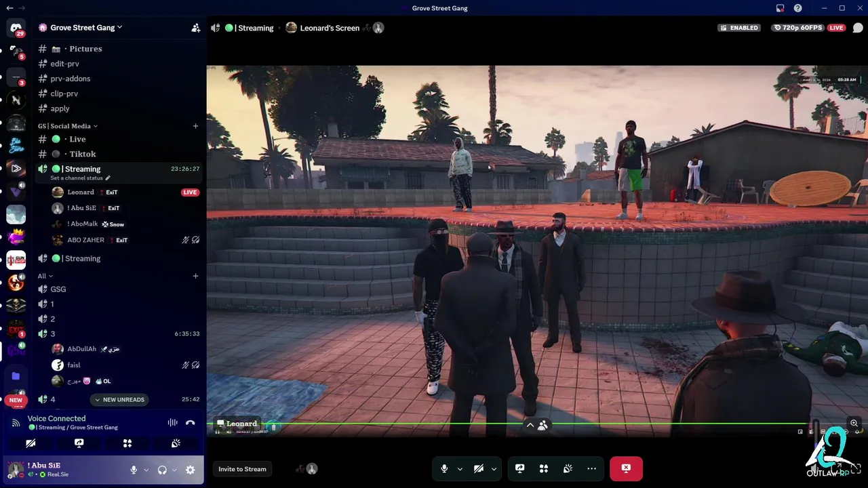Open User Settings gear icon
This screenshot has width=868, height=488.
[190, 470]
